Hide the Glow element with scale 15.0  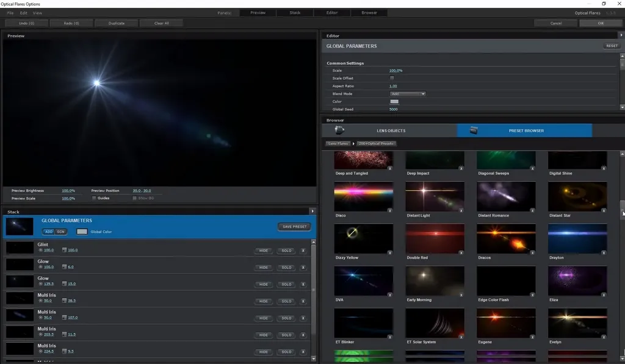tap(264, 284)
